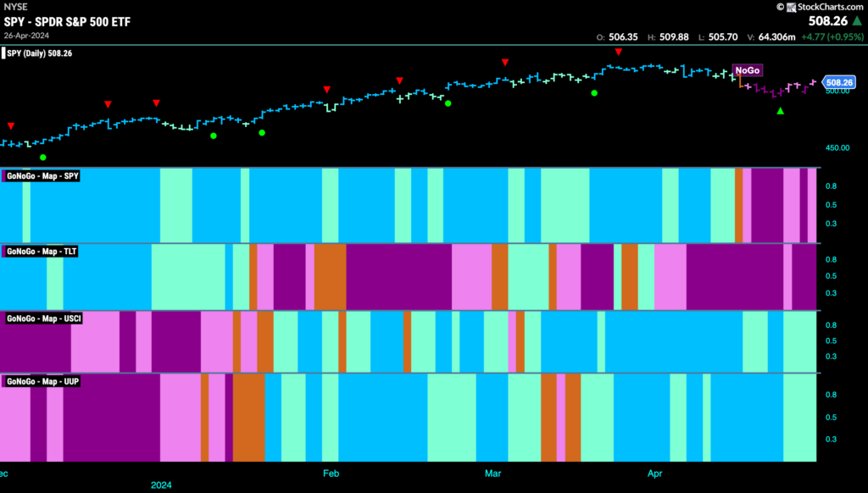
Task: Click the green up-triangle marker under the April price bars
Action: tap(781, 111)
